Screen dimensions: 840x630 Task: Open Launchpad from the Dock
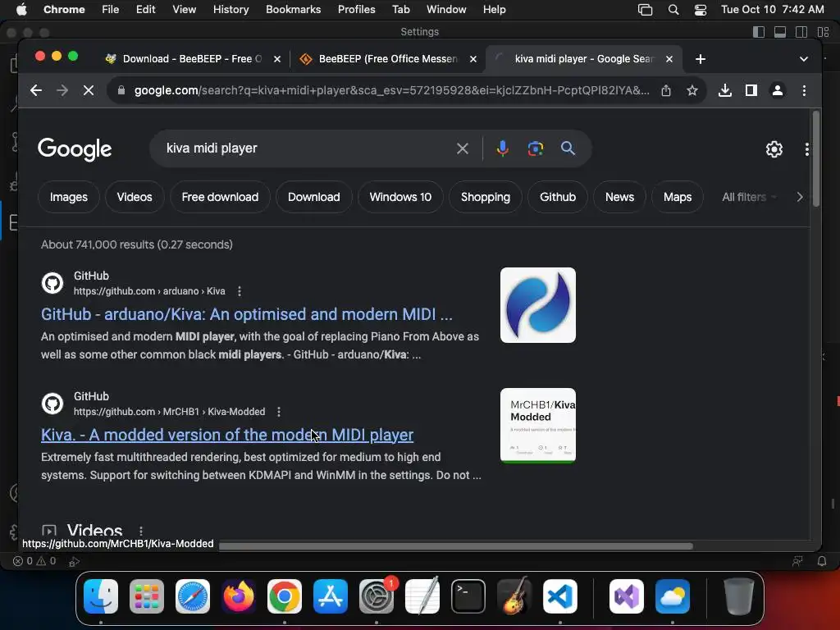[146, 596]
